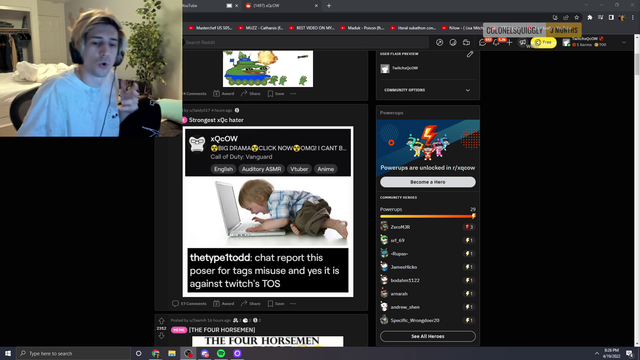
Task: Click Award under Strongest xQc hater post
Action: (224, 304)
